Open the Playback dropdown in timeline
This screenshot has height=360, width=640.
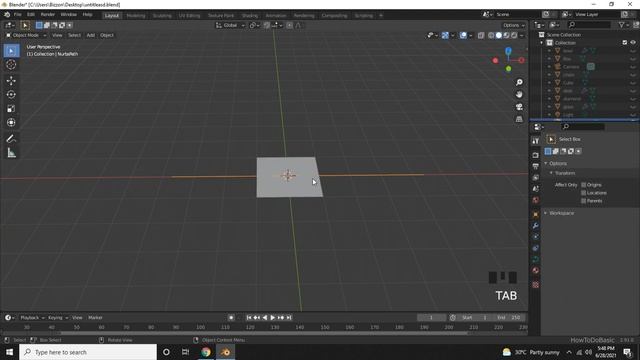point(32,318)
